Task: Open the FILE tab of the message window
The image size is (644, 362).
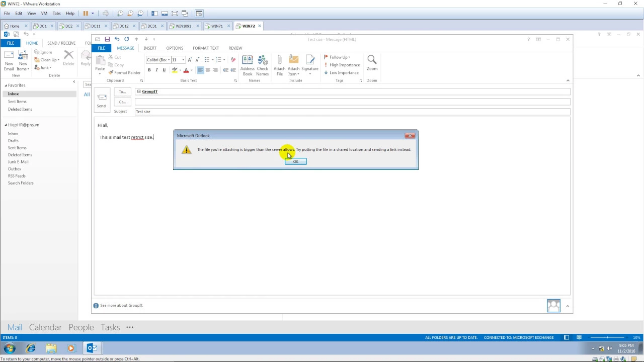Action: coord(101,48)
